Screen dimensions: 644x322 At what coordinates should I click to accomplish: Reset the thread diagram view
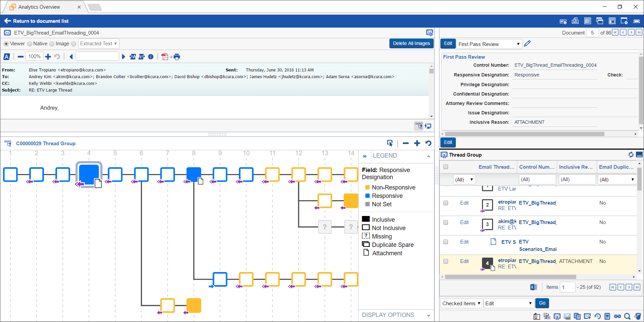[429, 143]
